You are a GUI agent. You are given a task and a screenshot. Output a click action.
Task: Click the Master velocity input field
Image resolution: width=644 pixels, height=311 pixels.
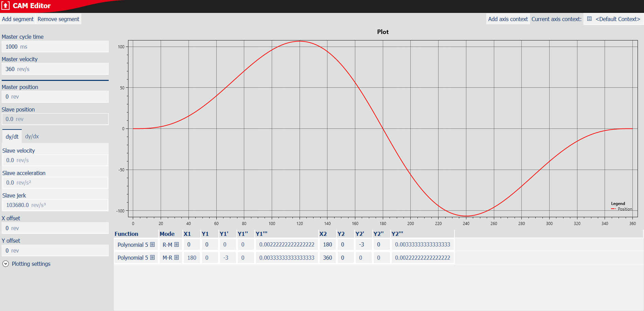(x=55, y=69)
